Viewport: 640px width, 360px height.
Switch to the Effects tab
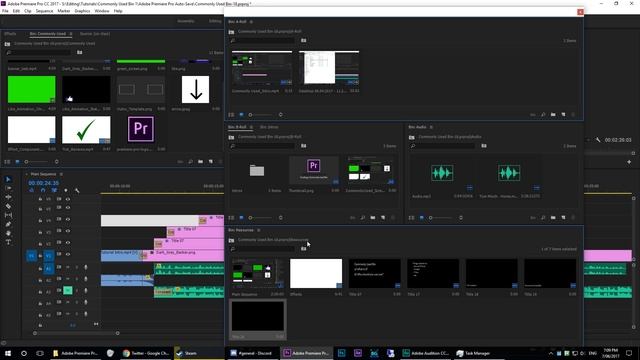(10, 34)
